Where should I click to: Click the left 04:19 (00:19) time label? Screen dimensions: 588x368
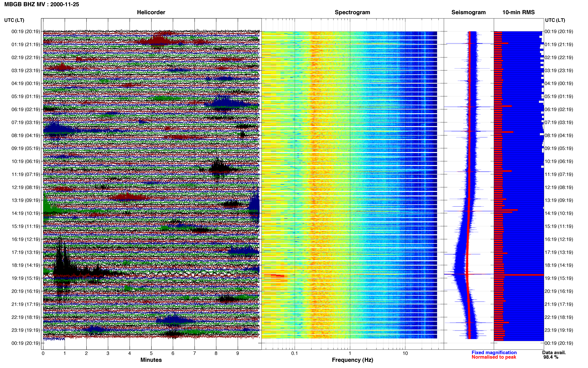[26, 83]
